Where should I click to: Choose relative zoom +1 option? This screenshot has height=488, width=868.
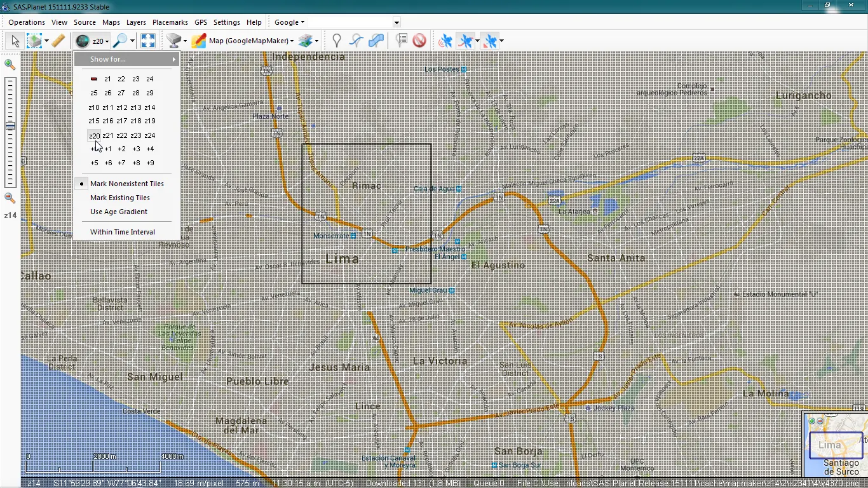(108, 149)
